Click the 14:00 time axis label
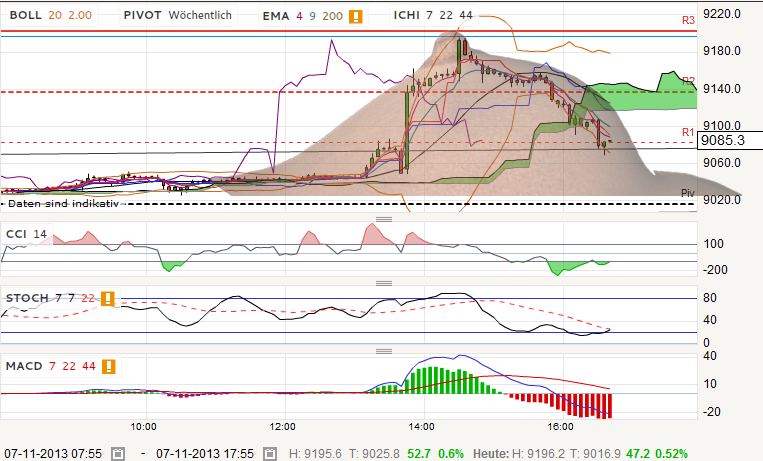 tap(421, 427)
